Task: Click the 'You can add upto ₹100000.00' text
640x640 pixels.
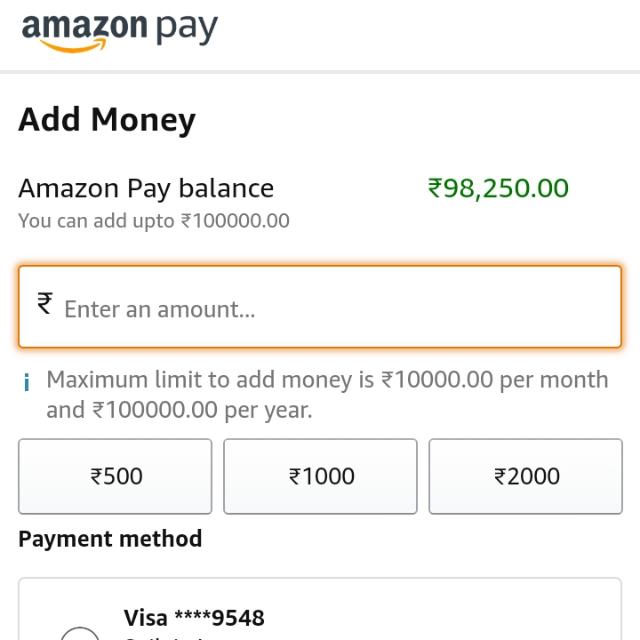Action: [154, 221]
